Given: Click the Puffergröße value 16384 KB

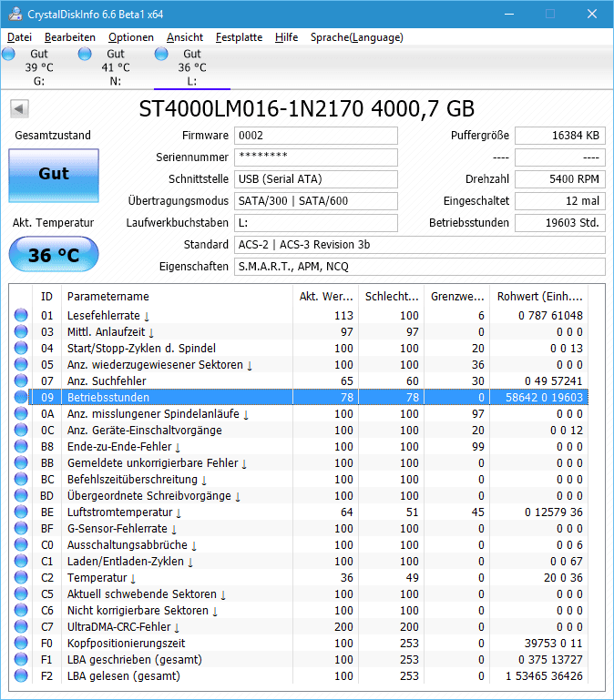Looking at the screenshot, I should click(560, 136).
